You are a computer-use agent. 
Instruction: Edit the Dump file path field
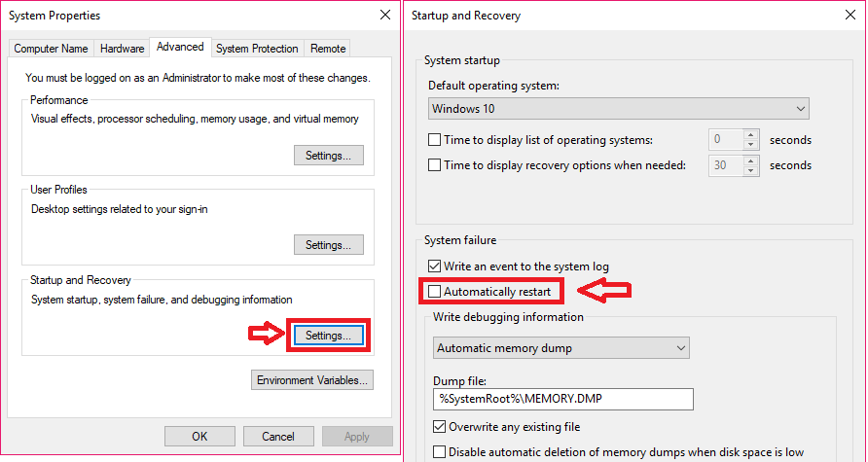(x=563, y=399)
